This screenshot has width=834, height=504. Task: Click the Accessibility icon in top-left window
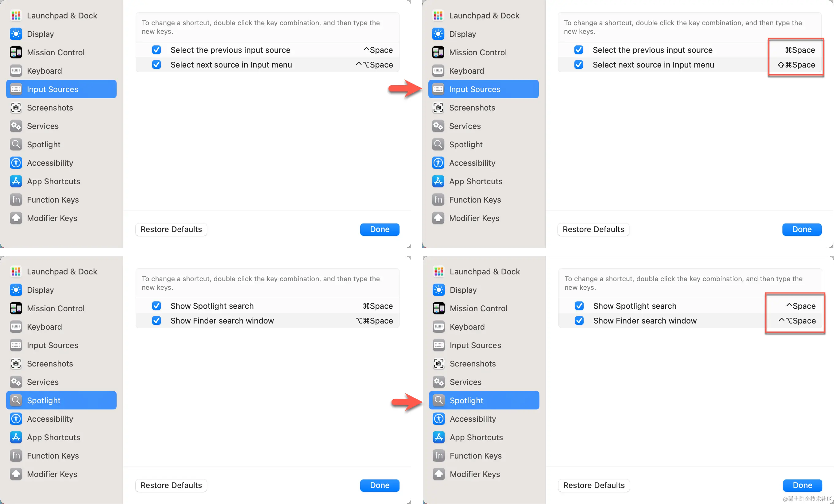16,163
